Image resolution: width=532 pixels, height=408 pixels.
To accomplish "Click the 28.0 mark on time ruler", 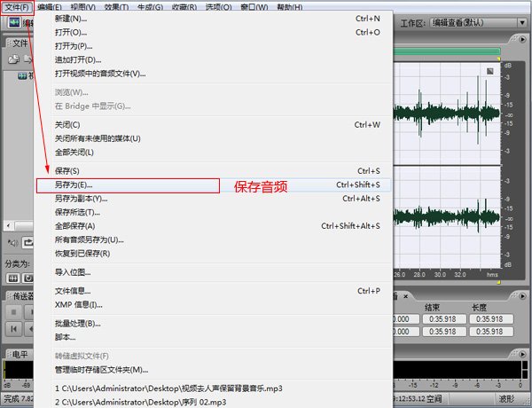I will [419, 275].
